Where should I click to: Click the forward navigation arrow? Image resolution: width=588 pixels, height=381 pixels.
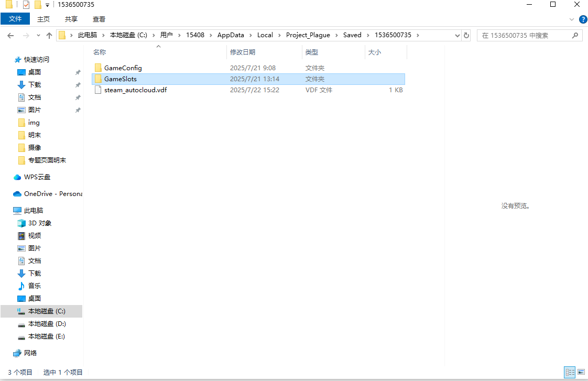pos(26,36)
